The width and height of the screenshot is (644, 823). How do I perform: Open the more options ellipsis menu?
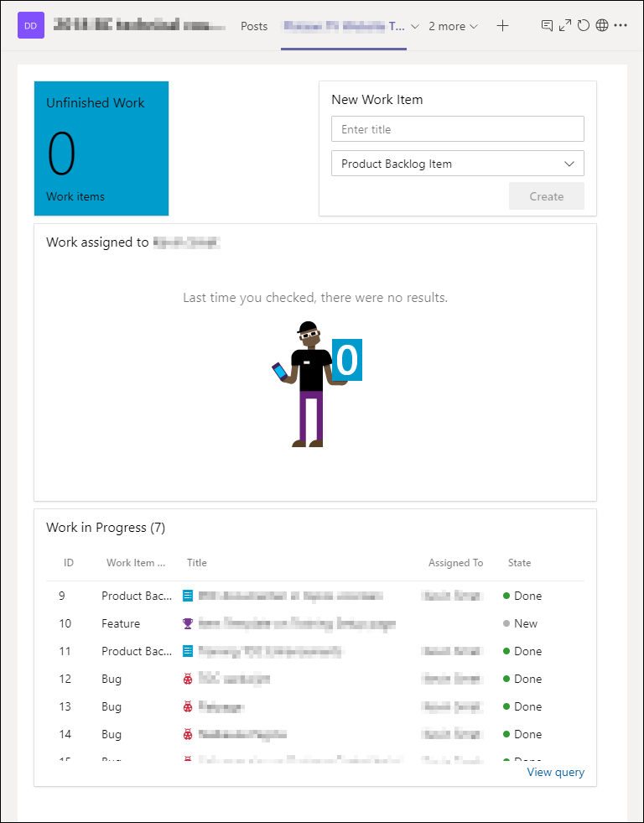[x=621, y=25]
